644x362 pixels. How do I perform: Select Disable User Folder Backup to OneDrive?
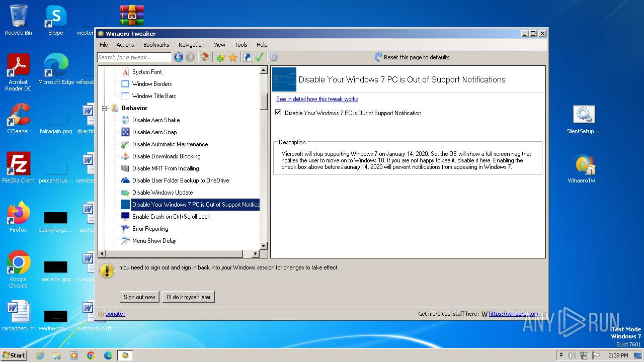click(x=181, y=180)
